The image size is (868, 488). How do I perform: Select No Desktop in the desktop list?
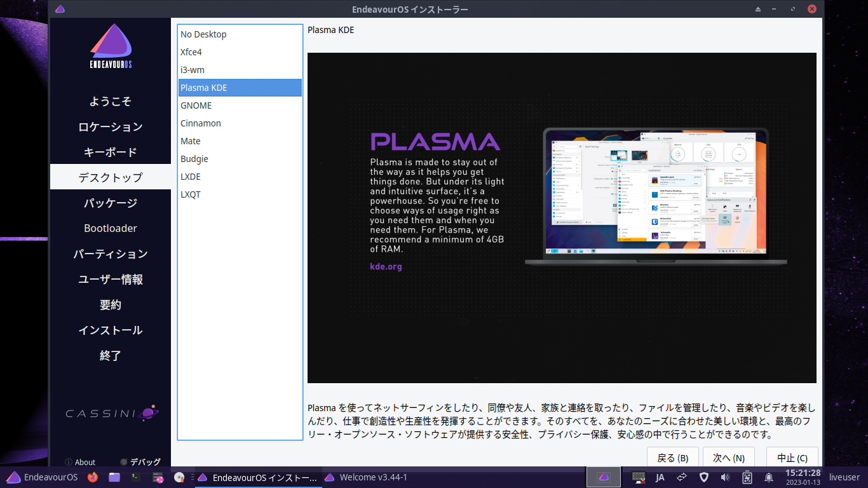pyautogui.click(x=240, y=34)
